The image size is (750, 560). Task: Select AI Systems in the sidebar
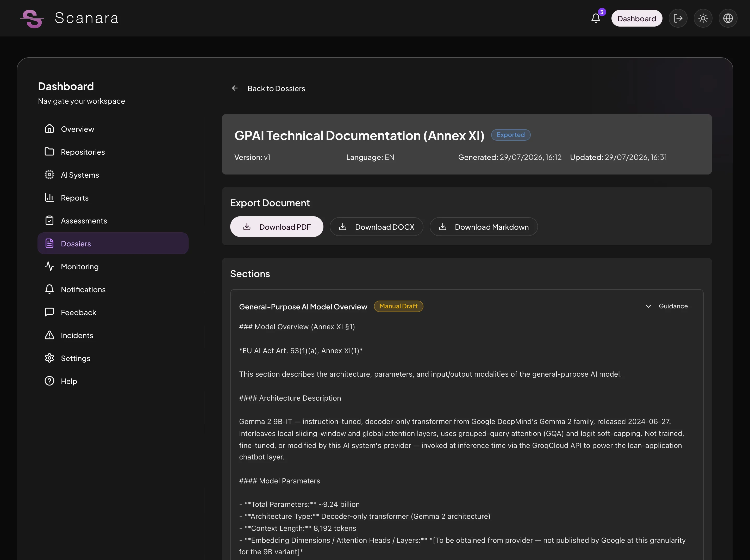pos(113,175)
